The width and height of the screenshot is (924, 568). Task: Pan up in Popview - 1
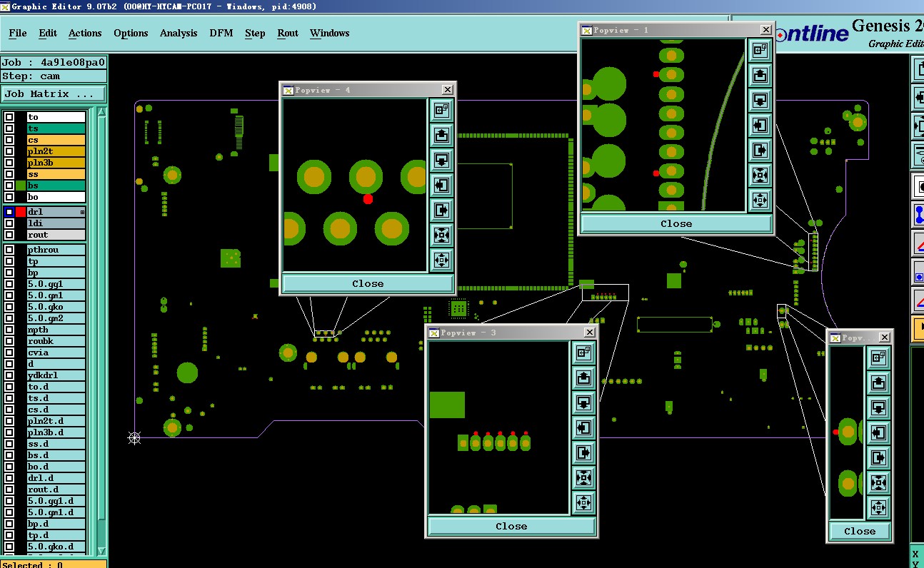click(760, 74)
